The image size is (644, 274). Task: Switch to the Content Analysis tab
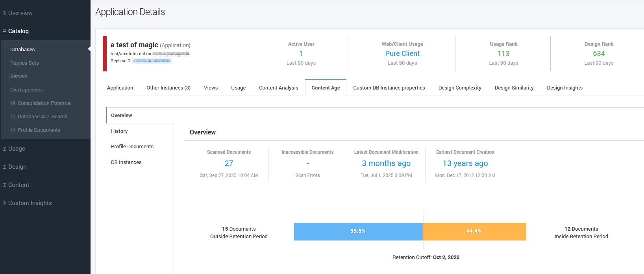pos(278,88)
